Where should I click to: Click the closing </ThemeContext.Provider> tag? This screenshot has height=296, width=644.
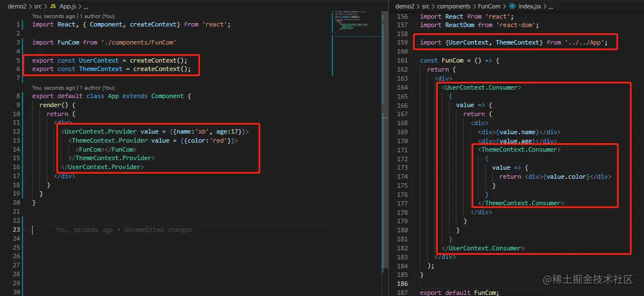(x=112, y=158)
